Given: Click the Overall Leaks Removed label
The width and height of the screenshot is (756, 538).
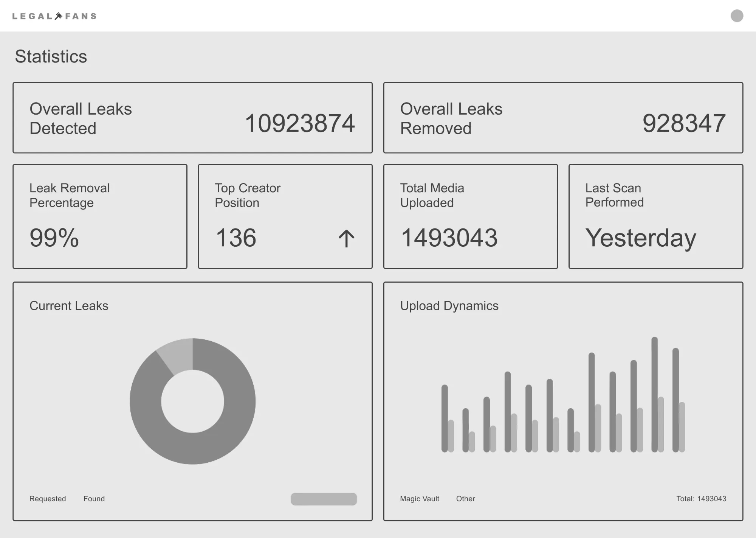Looking at the screenshot, I should (x=451, y=118).
